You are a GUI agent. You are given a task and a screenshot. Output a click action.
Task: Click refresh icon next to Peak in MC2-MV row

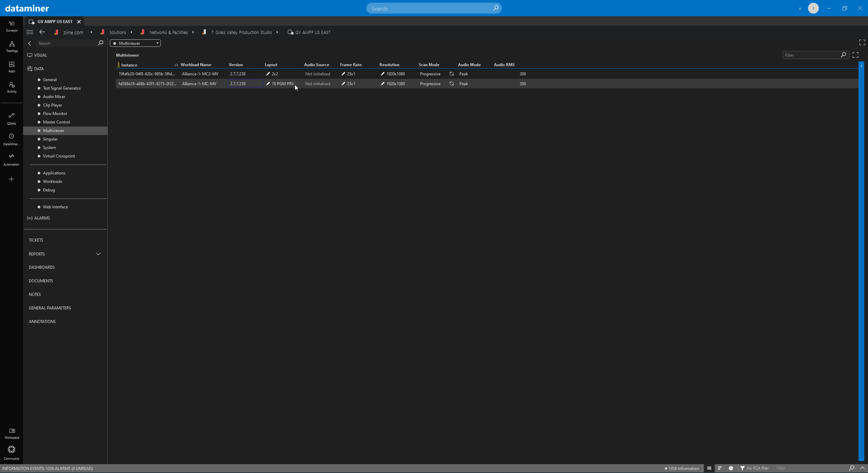452,74
